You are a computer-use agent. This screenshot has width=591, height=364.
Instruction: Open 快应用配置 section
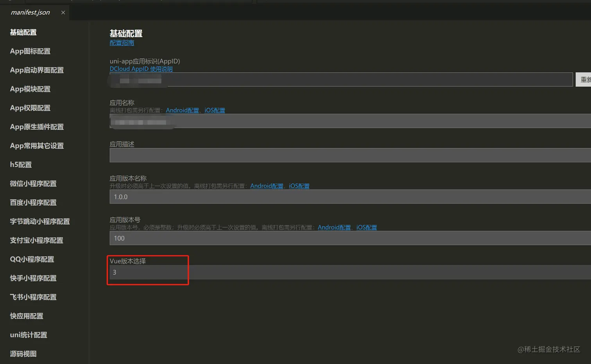point(27,316)
